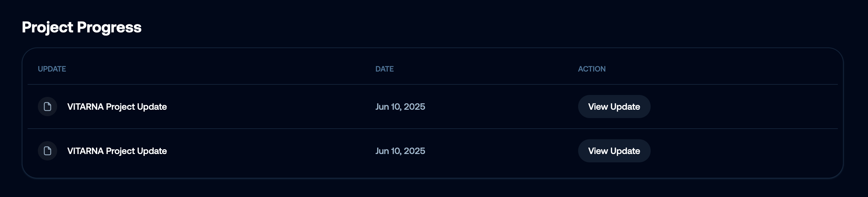The height and width of the screenshot is (197, 868).
Task: Click 'Project Update' text in the first row title
Action: tap(136, 107)
